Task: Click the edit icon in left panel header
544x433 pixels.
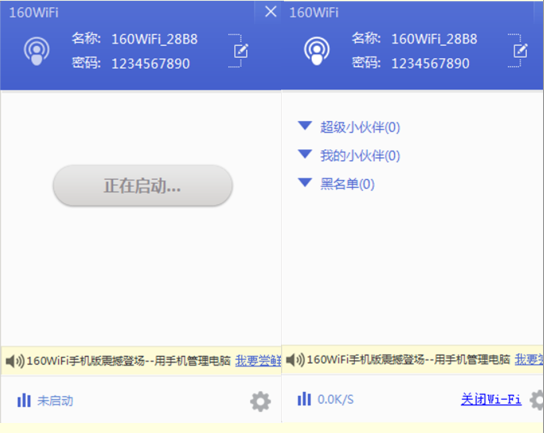Action: [241, 51]
